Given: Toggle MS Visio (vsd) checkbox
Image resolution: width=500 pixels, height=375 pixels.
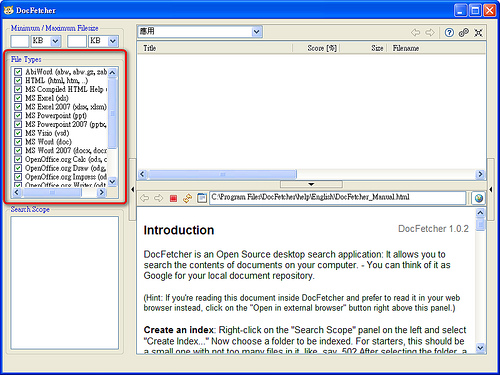Looking at the screenshot, I should click(18, 133).
